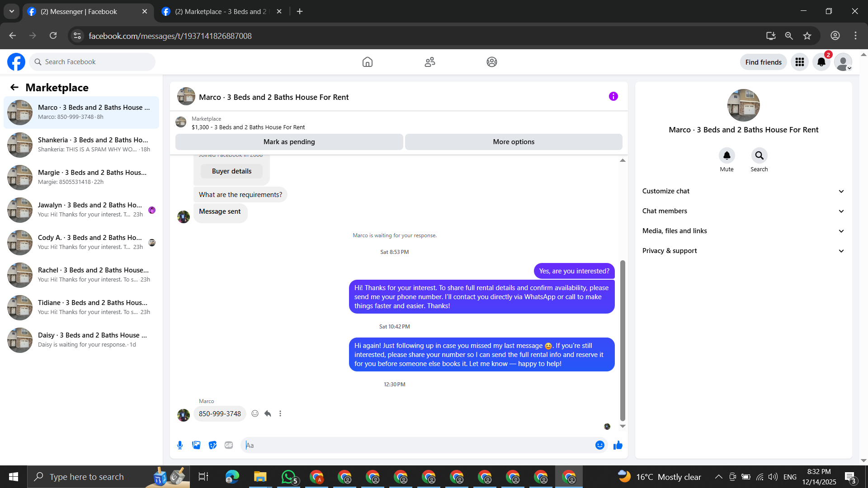868x488 pixels.
Task: Click the Buyer details button
Action: coord(231,171)
